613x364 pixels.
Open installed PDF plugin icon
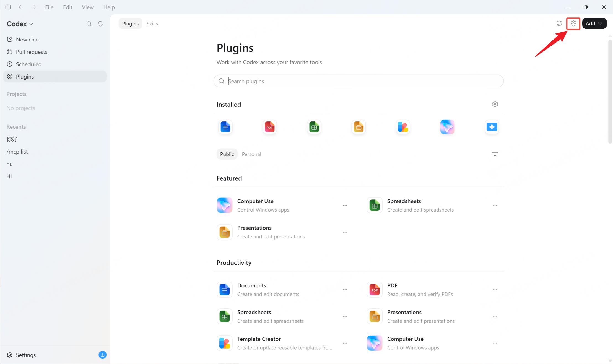[270, 127]
